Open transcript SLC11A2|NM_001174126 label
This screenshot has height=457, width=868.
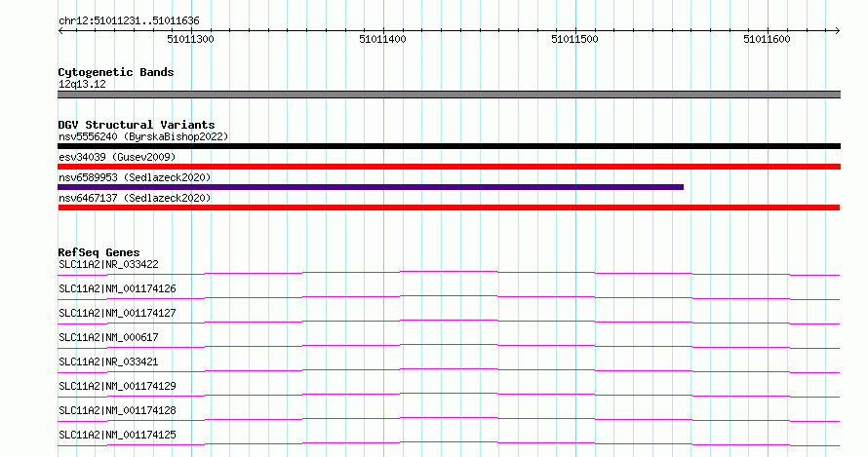pyautogui.click(x=117, y=288)
